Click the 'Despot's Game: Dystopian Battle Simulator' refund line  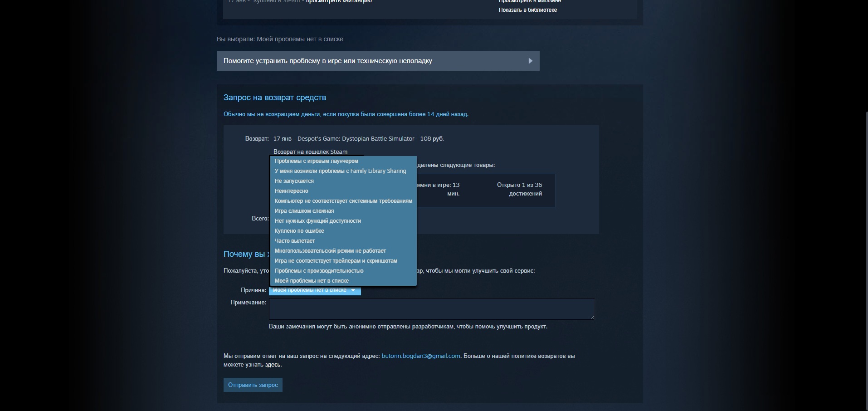click(358, 139)
